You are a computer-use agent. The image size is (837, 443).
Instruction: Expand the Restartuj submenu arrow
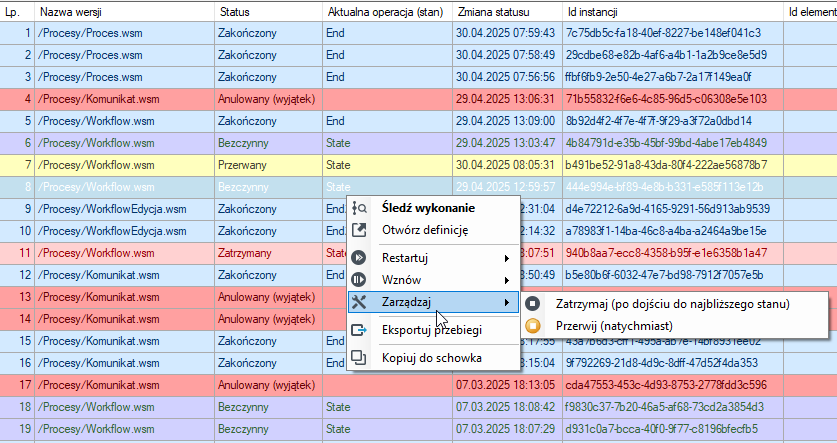(506, 258)
